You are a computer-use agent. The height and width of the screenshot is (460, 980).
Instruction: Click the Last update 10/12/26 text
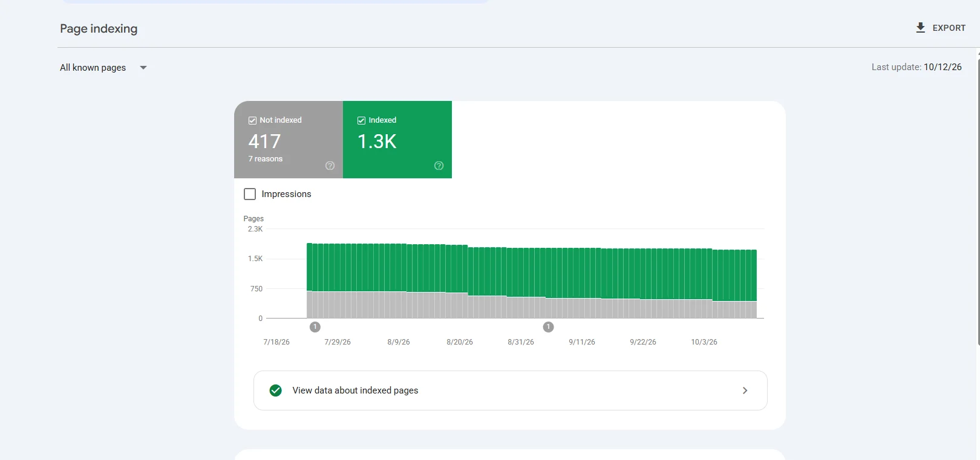coord(916,67)
